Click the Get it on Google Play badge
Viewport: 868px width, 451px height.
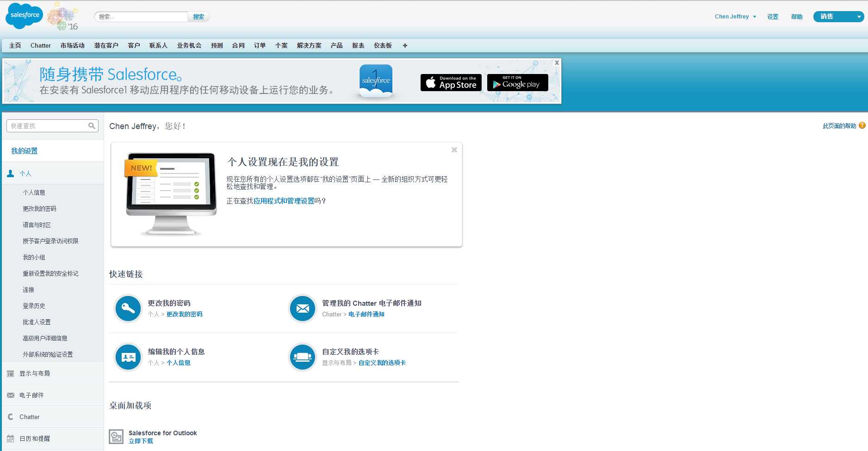517,82
